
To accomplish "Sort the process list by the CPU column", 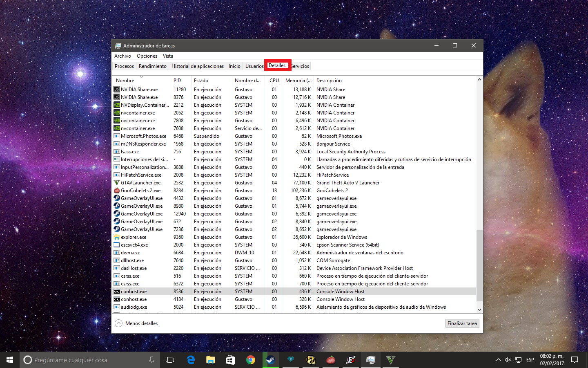I will coord(274,81).
